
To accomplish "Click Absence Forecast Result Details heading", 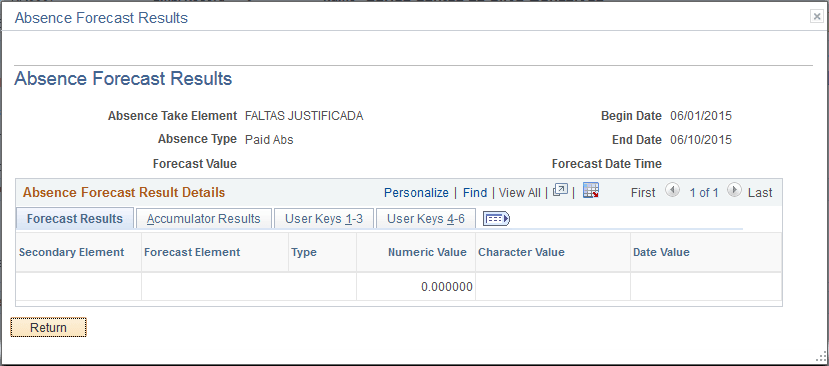I will pos(124,193).
